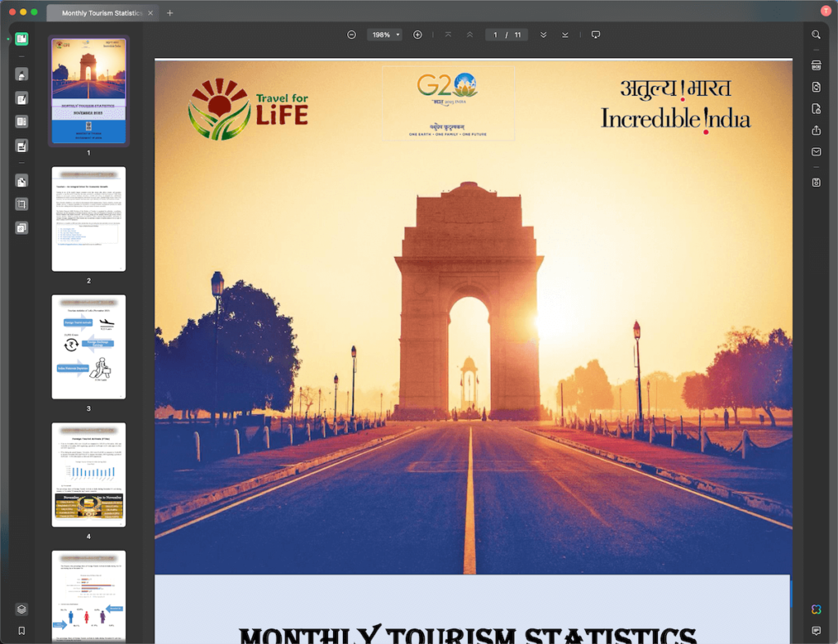The height and width of the screenshot is (644, 838).
Task: Jump to the last page arrow
Action: 565,34
